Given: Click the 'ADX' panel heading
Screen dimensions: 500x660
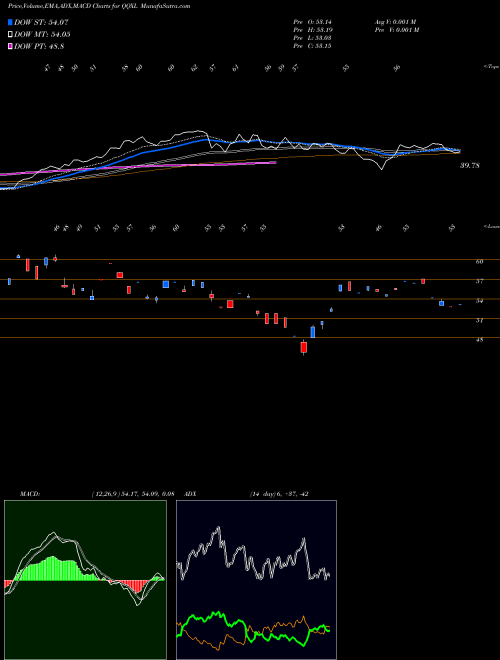Looking at the screenshot, I should click(190, 494).
